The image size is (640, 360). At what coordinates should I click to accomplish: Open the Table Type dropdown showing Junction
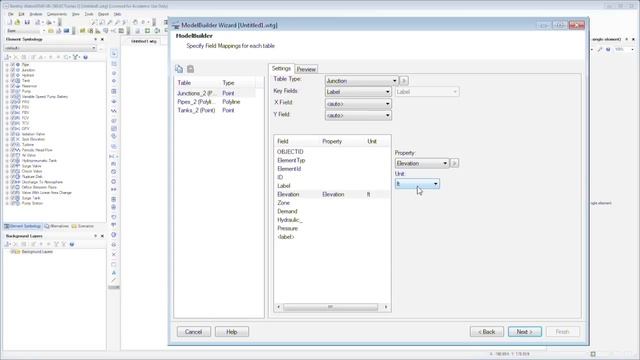click(361, 81)
